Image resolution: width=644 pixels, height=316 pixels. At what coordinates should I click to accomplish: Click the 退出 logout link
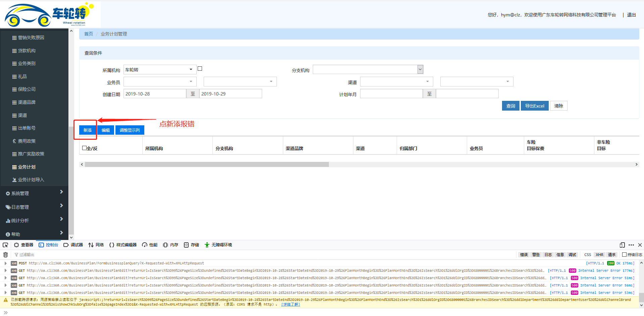tap(632, 15)
